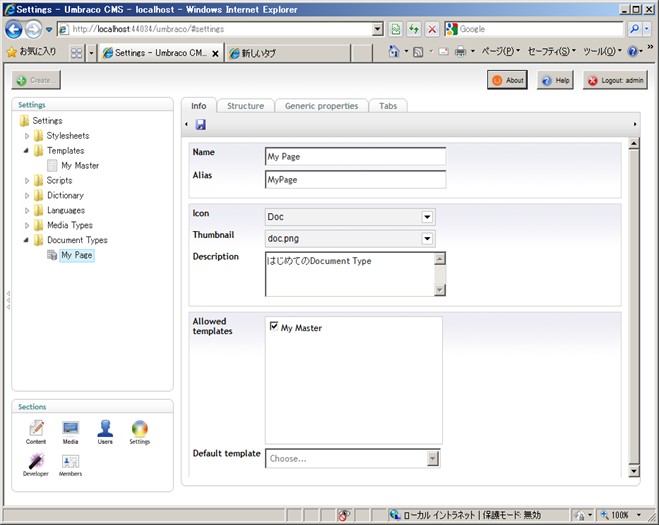The image size is (659, 525).
Task: Open the セーフティ(S) menu
Action: click(552, 51)
